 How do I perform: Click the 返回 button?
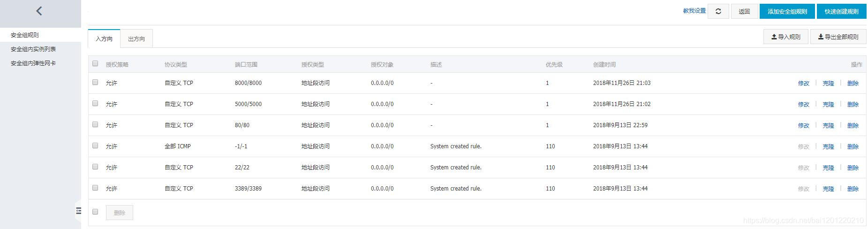point(744,11)
